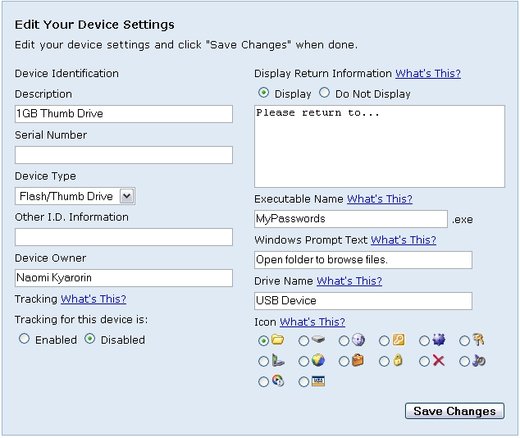The height and width of the screenshot is (438, 520).
Task: Select radio button beside the credit card icon
Action: click(x=304, y=382)
